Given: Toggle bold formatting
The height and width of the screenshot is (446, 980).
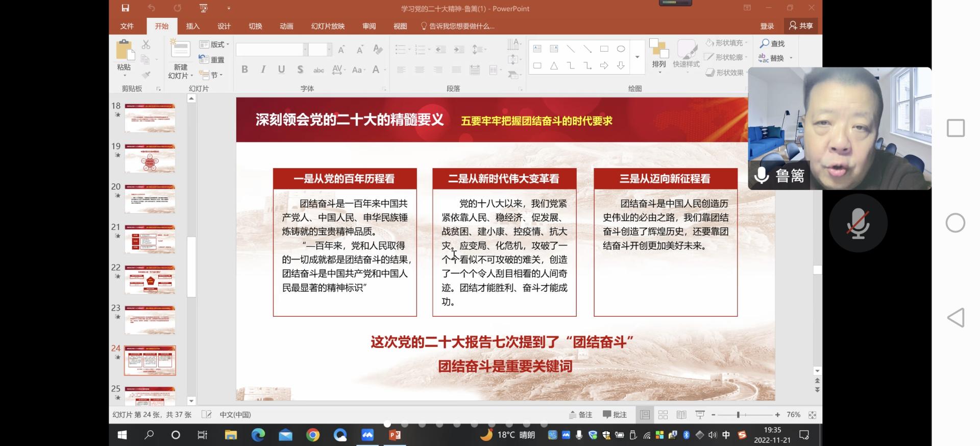Looking at the screenshot, I should click(x=244, y=69).
